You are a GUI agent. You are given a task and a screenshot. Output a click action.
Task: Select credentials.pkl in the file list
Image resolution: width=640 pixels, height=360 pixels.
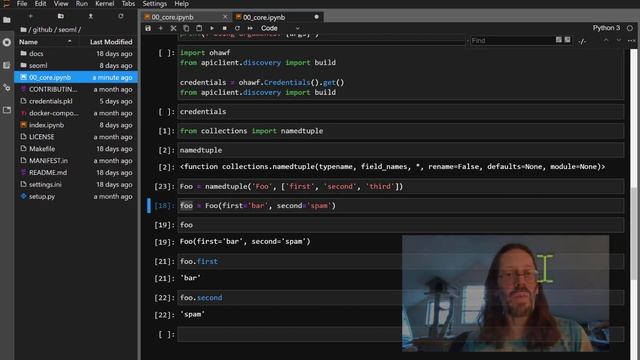pos(76,101)
